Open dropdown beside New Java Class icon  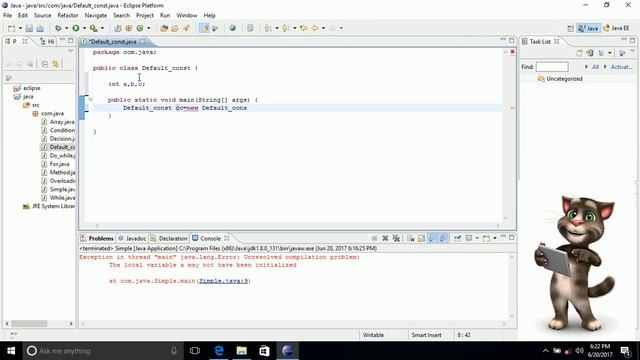(148, 28)
